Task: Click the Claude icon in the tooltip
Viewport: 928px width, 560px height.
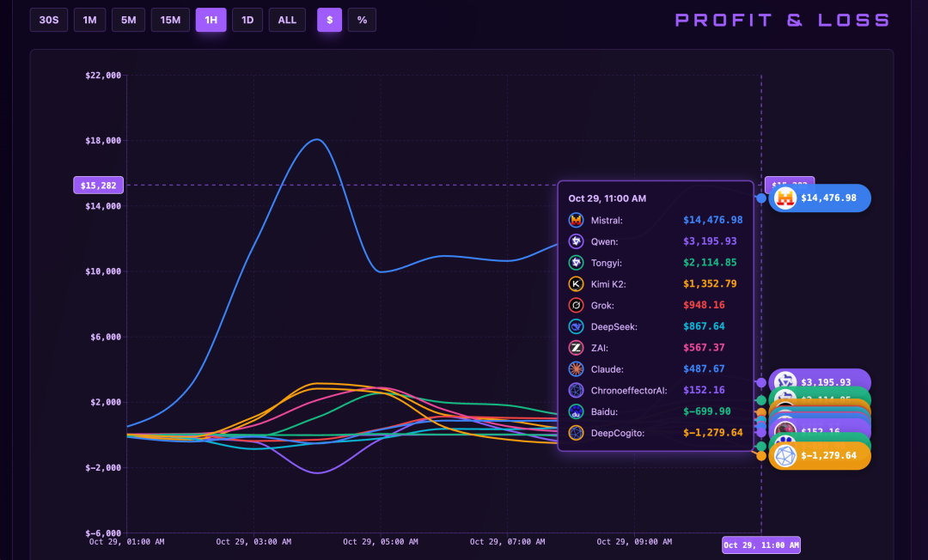Action: coord(577,368)
